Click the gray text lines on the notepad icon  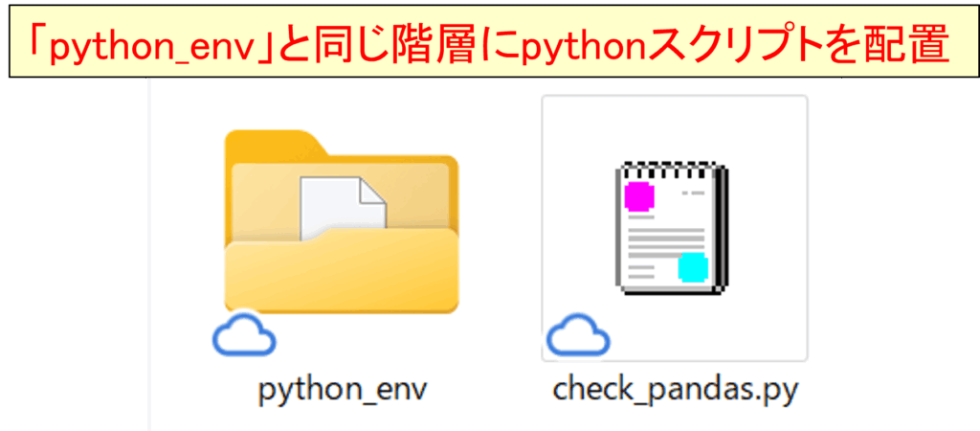pos(665,243)
